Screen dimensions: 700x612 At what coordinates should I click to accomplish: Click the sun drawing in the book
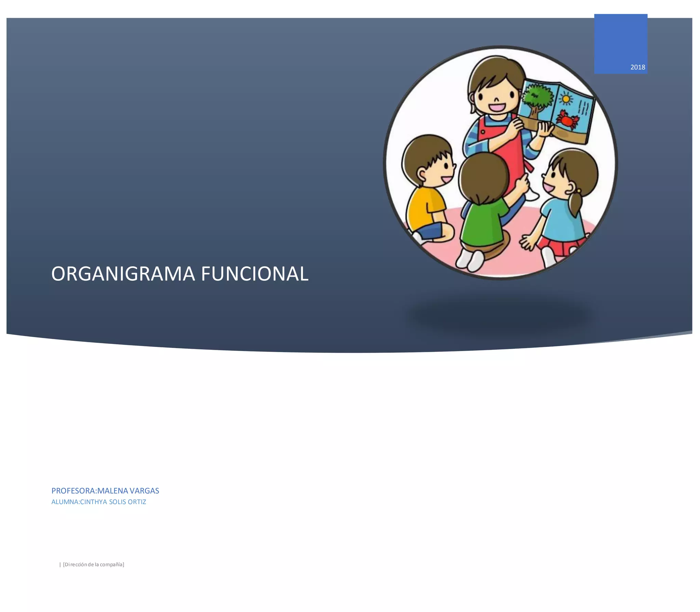coord(566,99)
